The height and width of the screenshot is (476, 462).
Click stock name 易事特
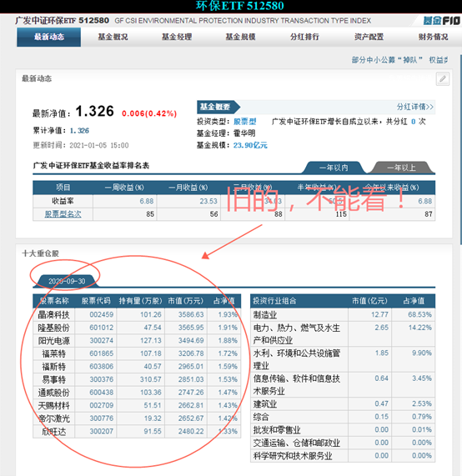tap(53, 379)
